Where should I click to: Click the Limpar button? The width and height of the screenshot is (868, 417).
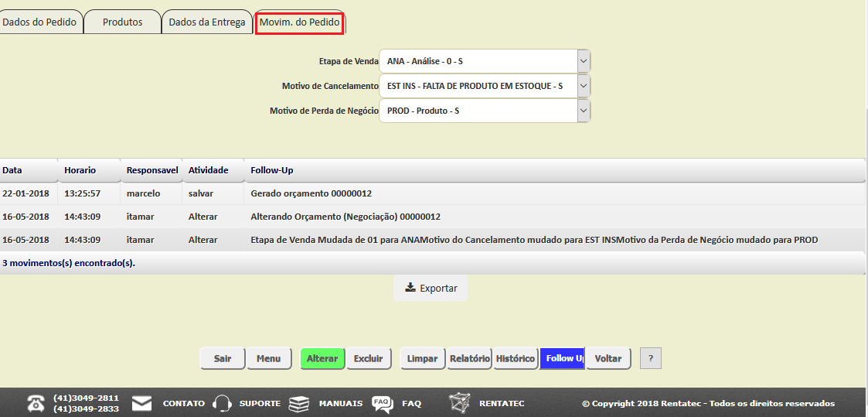(422, 358)
